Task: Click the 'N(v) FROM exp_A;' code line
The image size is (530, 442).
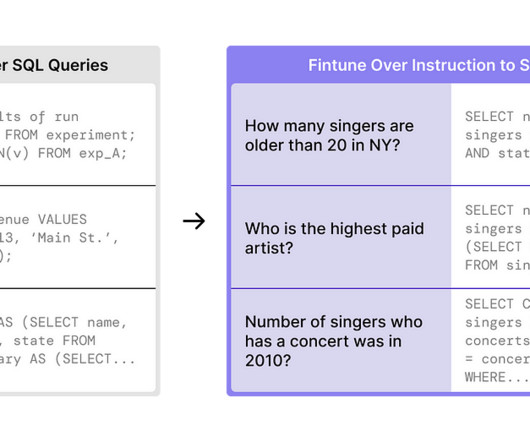Action: [x=63, y=153]
